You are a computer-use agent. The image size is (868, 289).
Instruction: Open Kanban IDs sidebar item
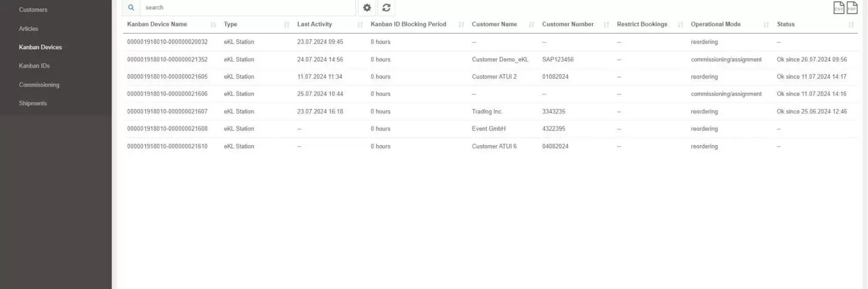point(34,66)
